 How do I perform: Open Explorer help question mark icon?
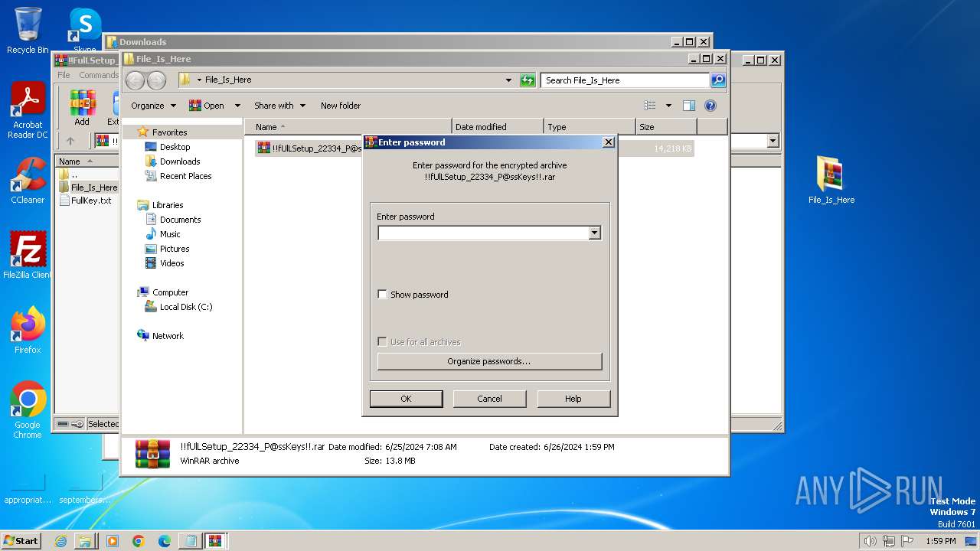(710, 106)
